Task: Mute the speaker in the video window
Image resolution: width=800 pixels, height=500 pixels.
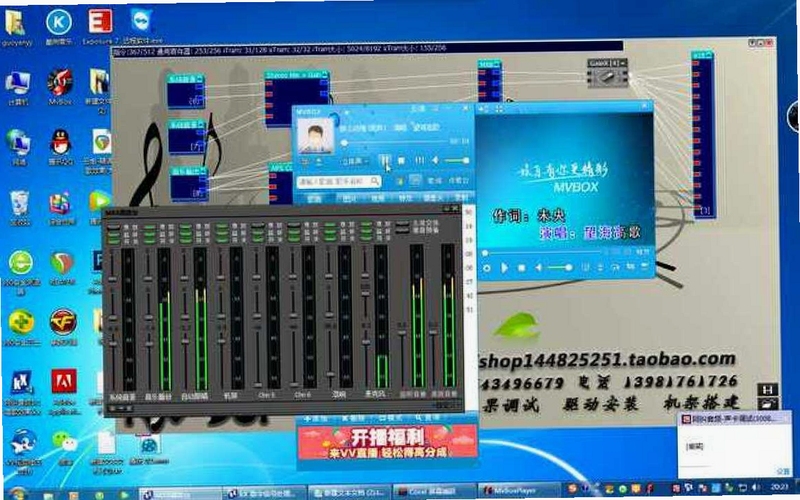Action: tap(538, 267)
